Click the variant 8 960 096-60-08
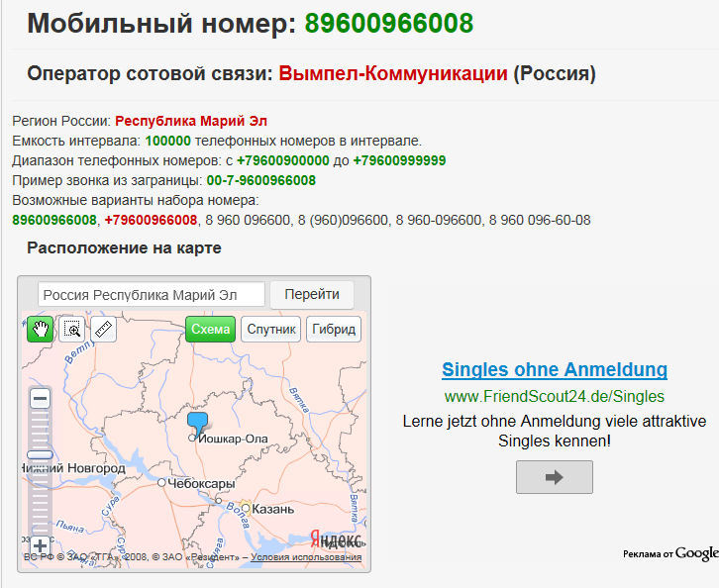 click(x=540, y=220)
